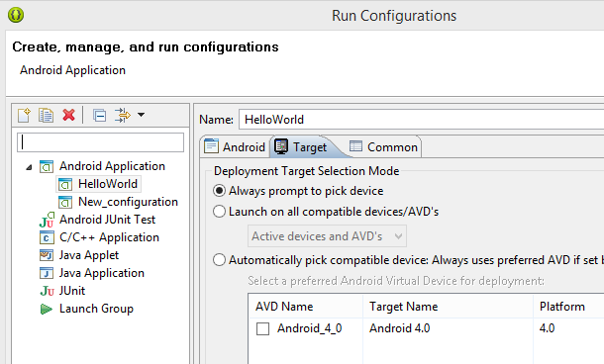Select the HelloWorld configuration

coord(108,184)
